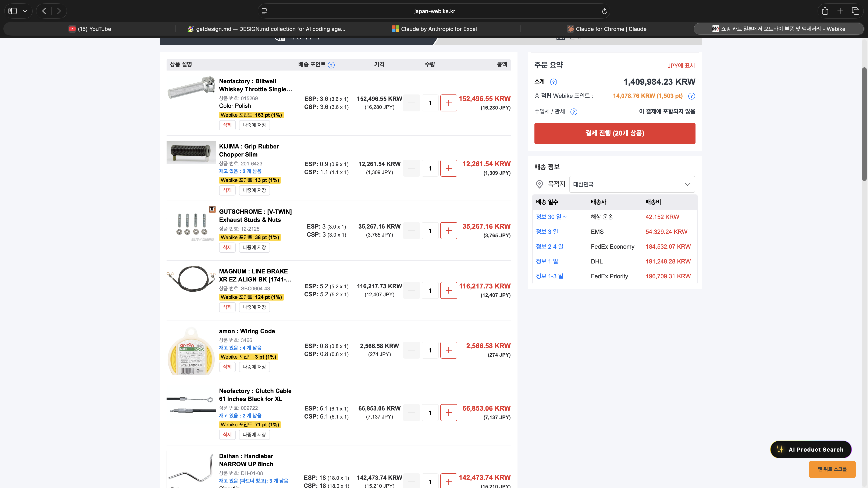Viewport: 868px width, 488px height.
Task: Decrease quantity of amon Wiring Code
Action: [x=411, y=350]
